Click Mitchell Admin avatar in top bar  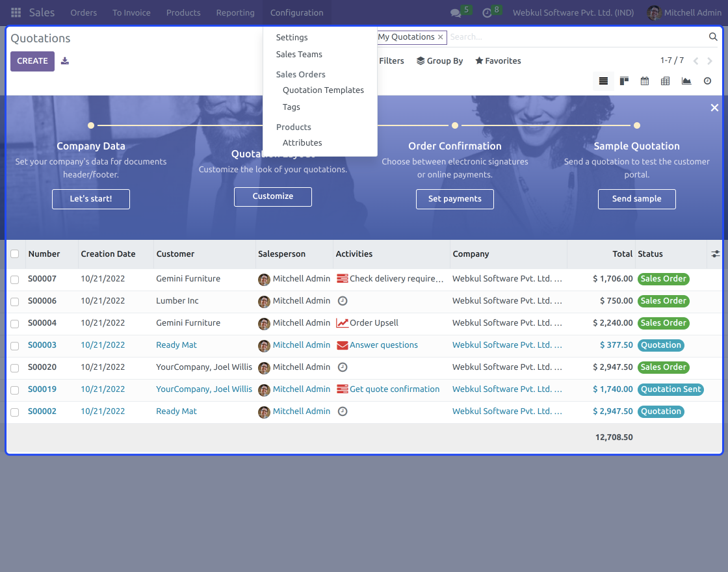pos(654,13)
